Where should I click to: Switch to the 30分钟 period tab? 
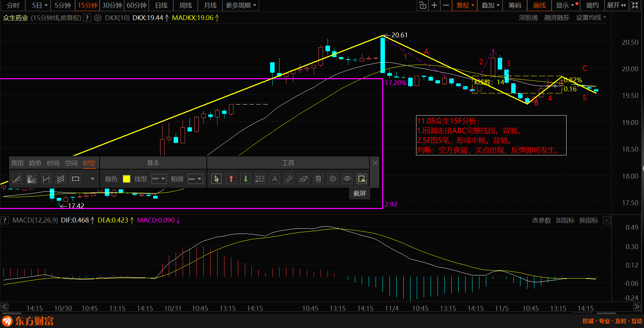pos(112,5)
